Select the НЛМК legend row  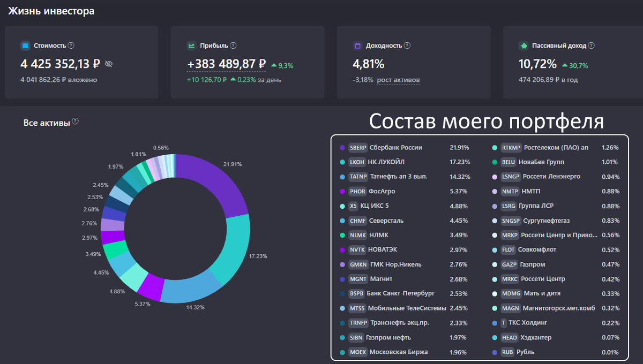tap(404, 235)
